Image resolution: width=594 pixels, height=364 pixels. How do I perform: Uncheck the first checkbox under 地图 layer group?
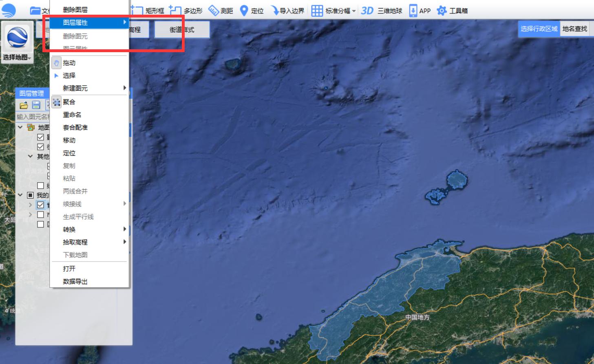(40, 137)
